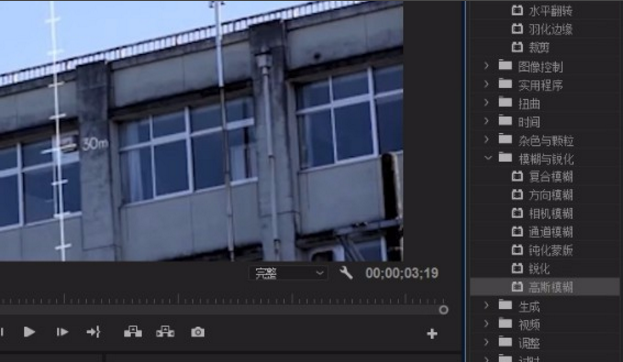The image size is (623, 362).
Task: Click the Lift button icon
Action: coord(133,332)
